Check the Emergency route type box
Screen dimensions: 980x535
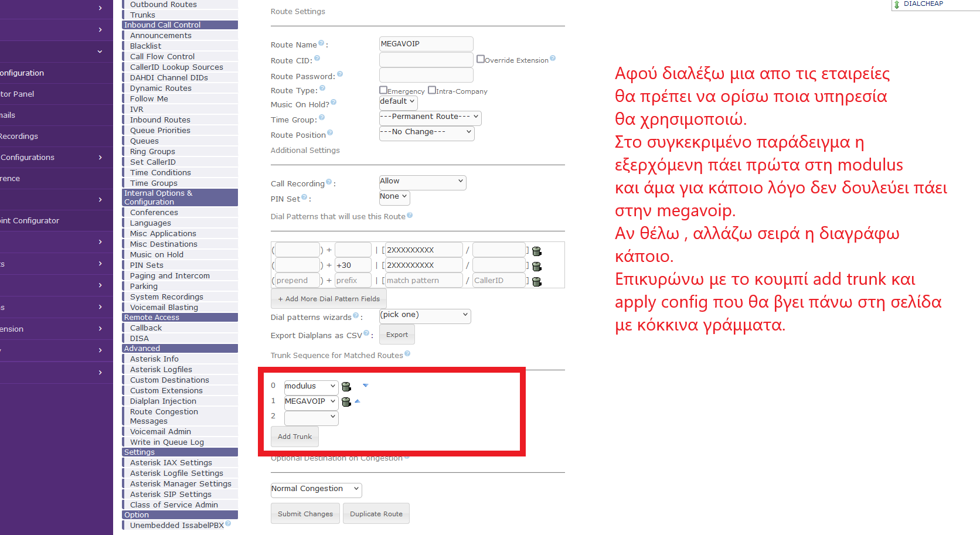point(383,90)
